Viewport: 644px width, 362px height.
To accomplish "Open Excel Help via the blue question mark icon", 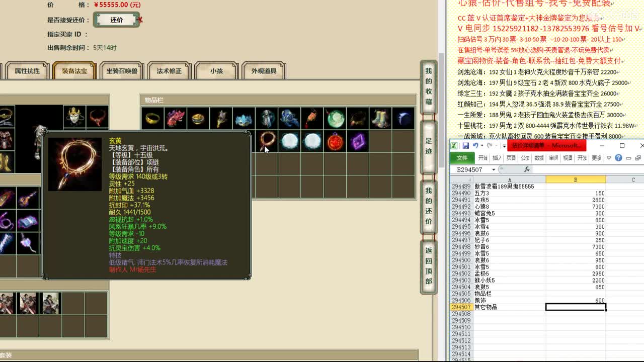I will [x=618, y=157].
